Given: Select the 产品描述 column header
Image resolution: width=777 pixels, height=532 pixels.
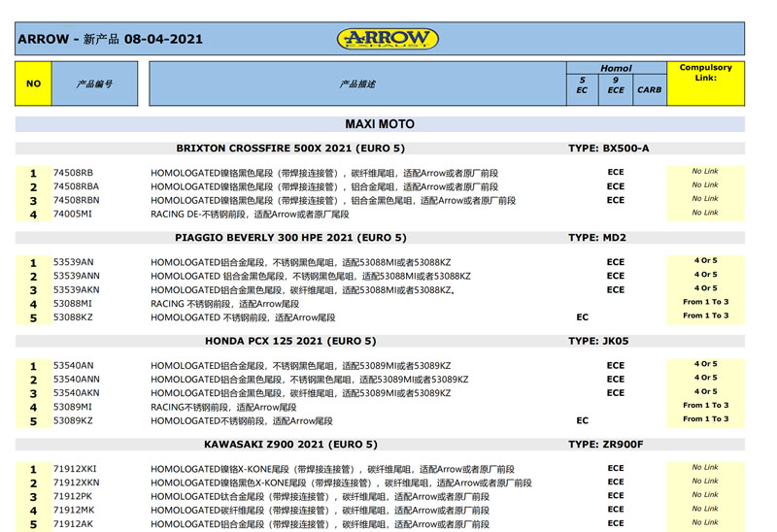Looking at the screenshot, I should point(357,83).
